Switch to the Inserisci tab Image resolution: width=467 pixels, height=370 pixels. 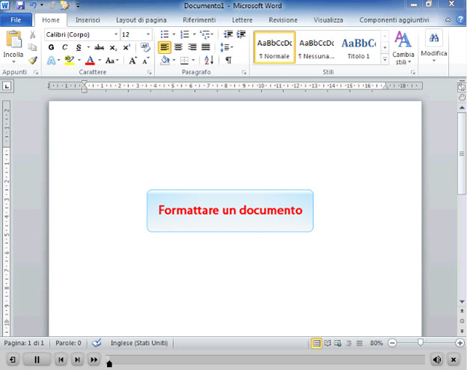pos(88,20)
